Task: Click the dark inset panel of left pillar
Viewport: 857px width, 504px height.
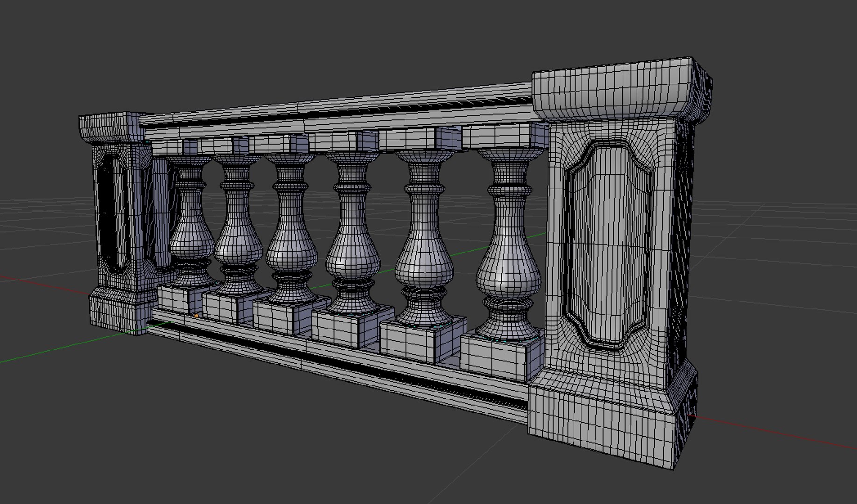Action: pos(112,213)
